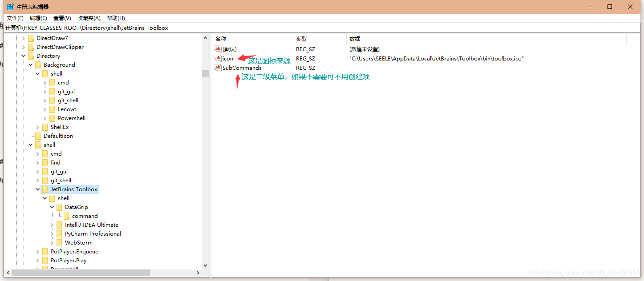
Task: Select the PyCharm Professional folder icon
Action: (x=59, y=234)
